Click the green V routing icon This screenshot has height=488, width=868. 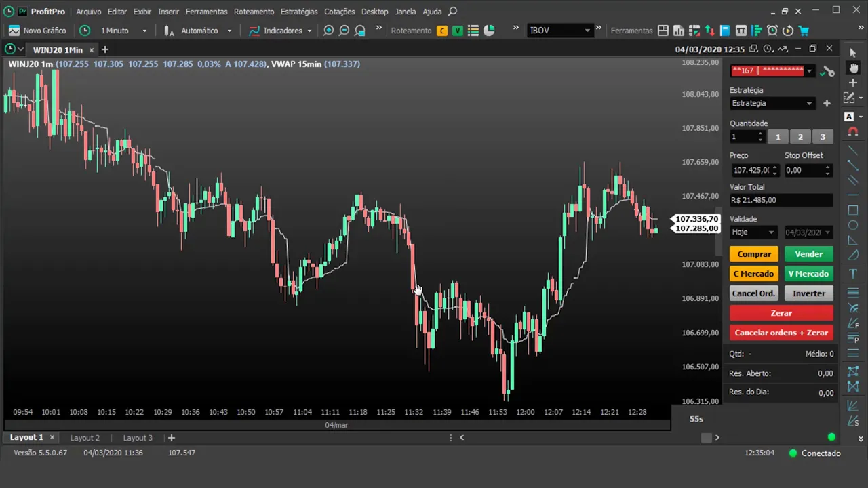(x=458, y=30)
